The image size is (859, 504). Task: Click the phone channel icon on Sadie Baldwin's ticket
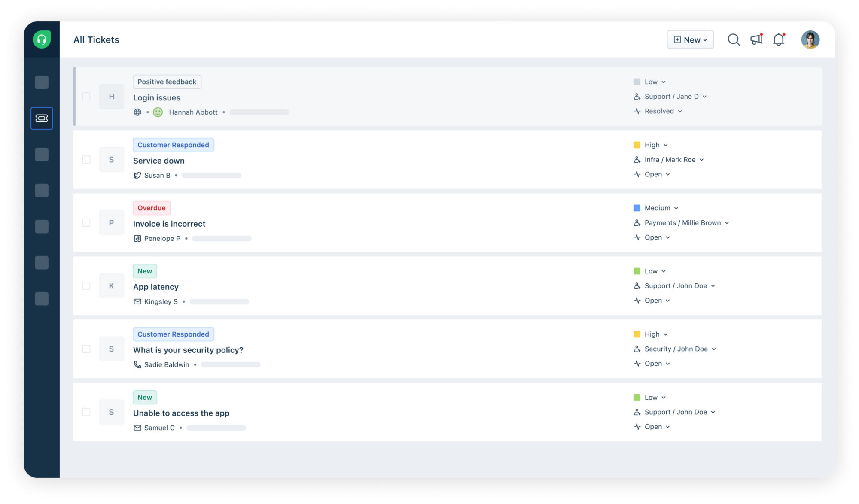(137, 364)
